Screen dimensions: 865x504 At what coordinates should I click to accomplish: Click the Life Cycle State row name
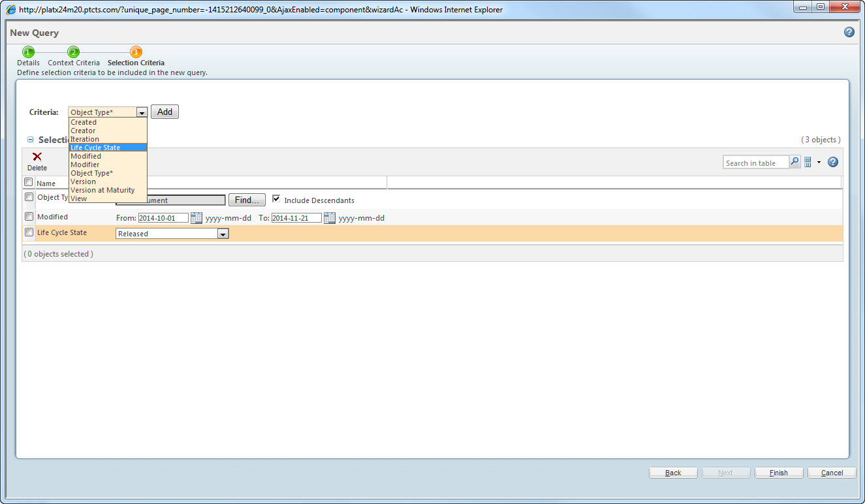tap(62, 232)
